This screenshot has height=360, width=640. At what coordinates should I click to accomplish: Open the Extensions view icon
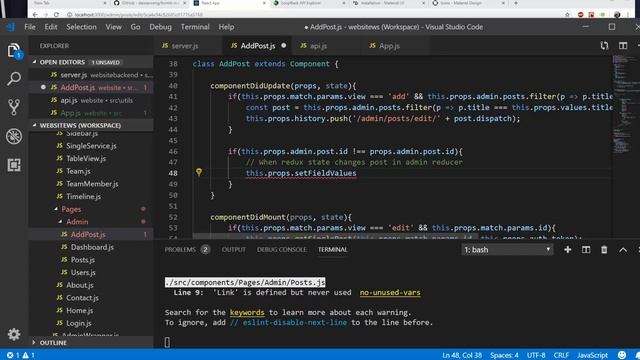tap(14, 165)
